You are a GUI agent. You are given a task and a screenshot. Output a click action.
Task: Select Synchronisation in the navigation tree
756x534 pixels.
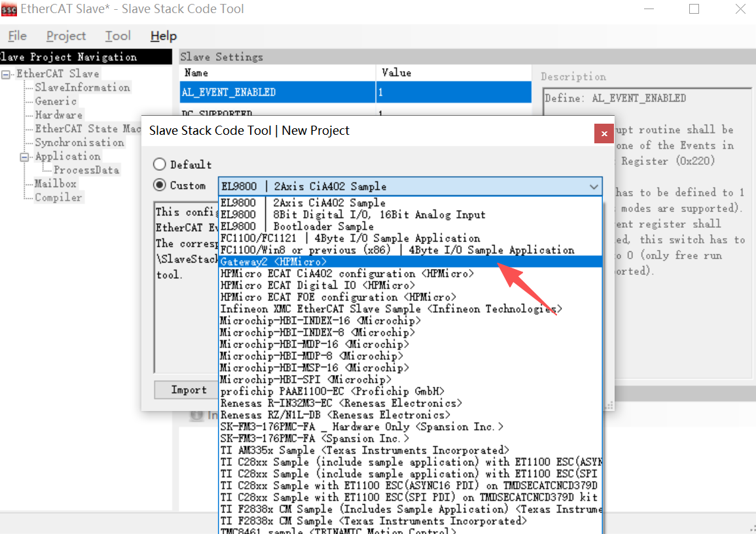click(x=80, y=143)
